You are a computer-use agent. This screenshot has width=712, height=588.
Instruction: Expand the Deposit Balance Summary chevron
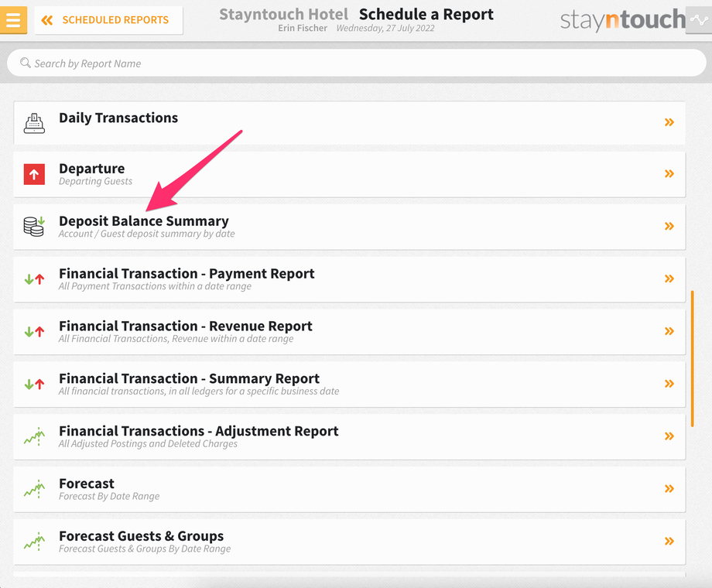coord(669,226)
